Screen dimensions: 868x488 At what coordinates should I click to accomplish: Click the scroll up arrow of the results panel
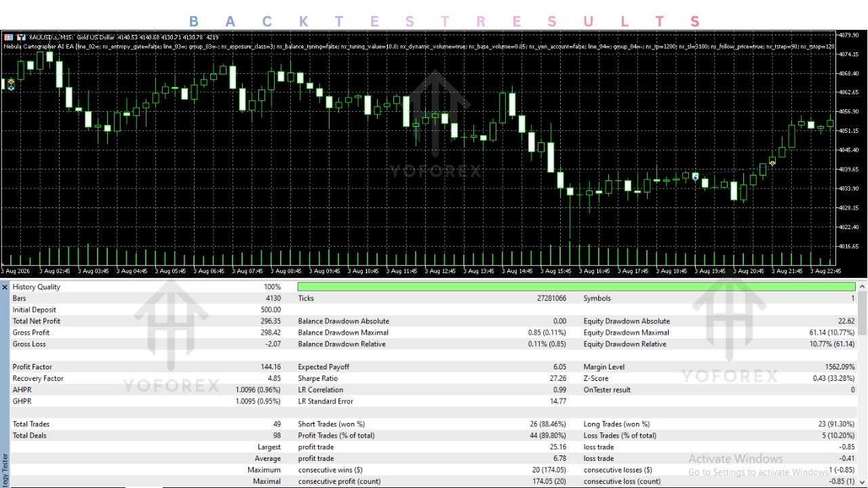(x=863, y=287)
